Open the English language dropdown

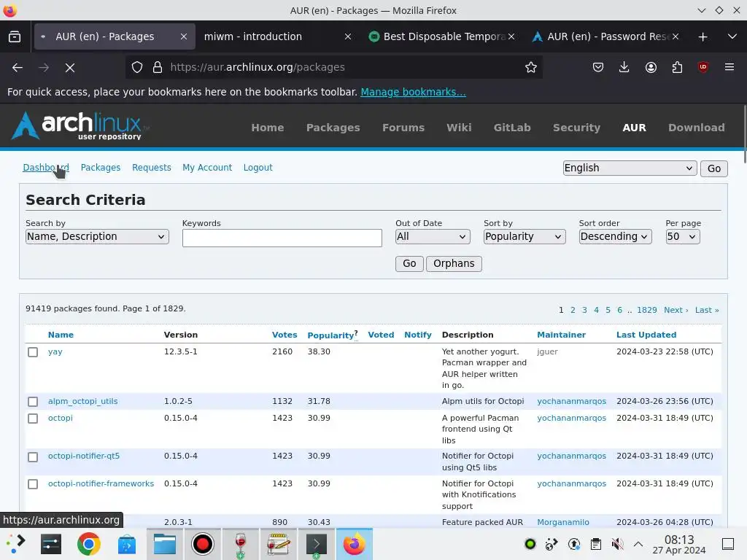coord(630,168)
